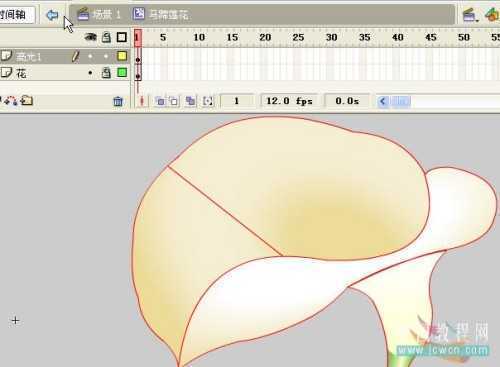Click the green outline swatch of 花 layer

pyautogui.click(x=122, y=72)
